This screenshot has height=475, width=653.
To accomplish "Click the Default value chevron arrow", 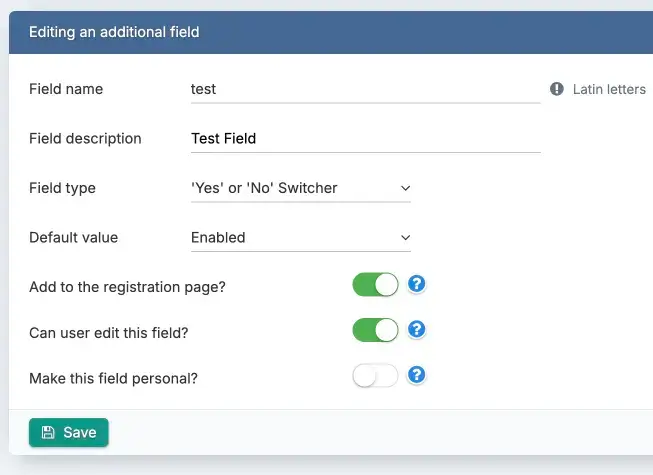I will click(x=405, y=238).
